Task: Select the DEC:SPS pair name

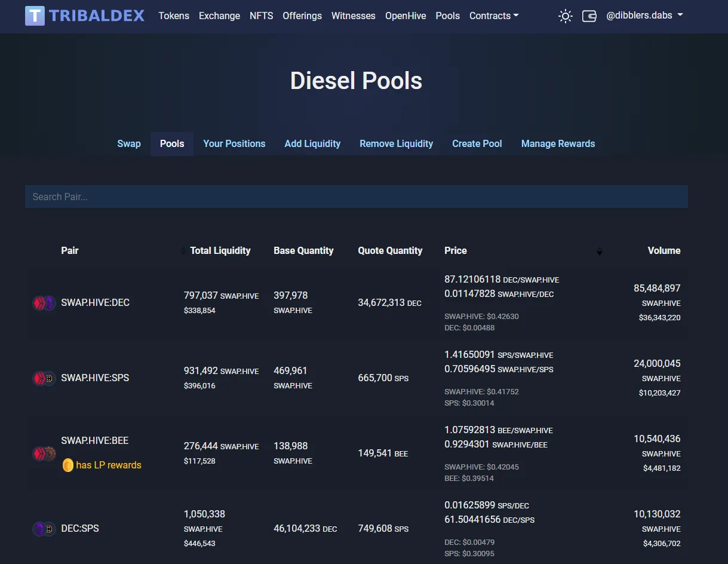Action: [x=80, y=528]
